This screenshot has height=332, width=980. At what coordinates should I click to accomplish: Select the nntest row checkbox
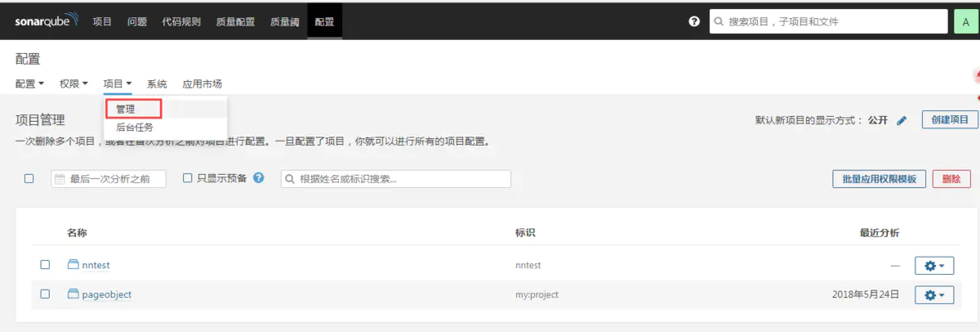coord(46,265)
